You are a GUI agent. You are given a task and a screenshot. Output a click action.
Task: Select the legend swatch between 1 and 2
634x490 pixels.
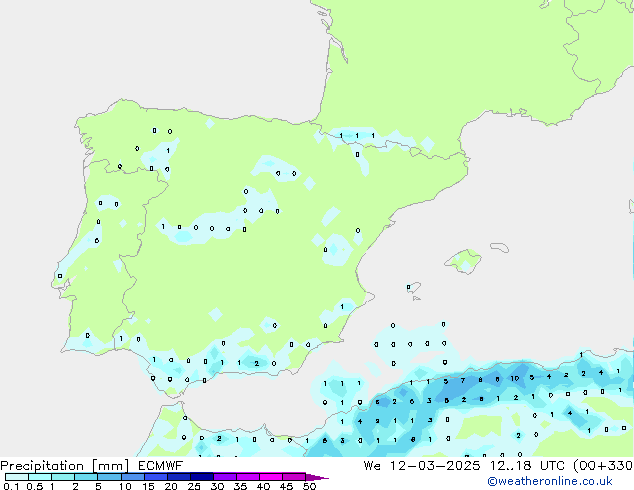coord(63,477)
